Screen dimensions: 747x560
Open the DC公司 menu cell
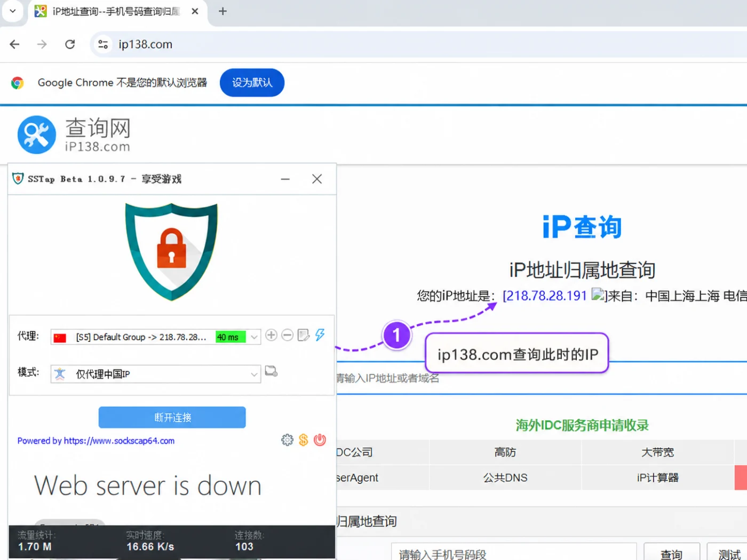[383, 452]
